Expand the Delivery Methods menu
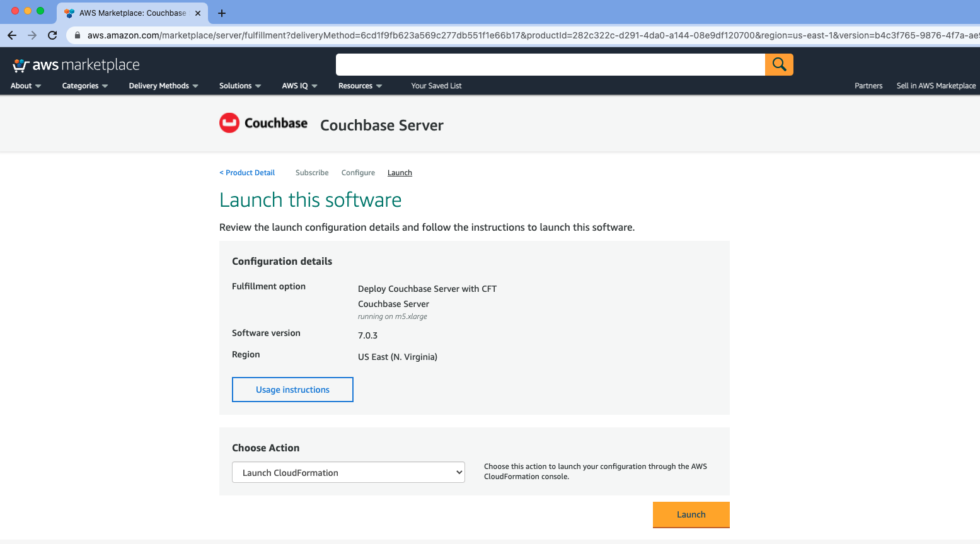This screenshot has width=980, height=544. click(x=163, y=86)
